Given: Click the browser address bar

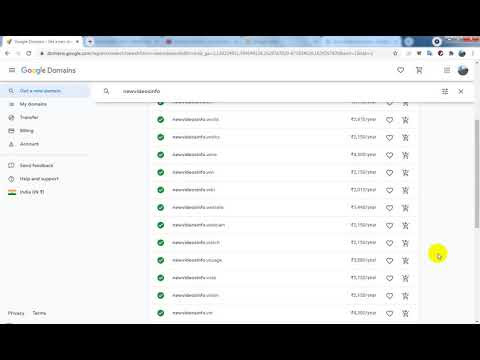Looking at the screenshot, I should (x=213, y=53).
